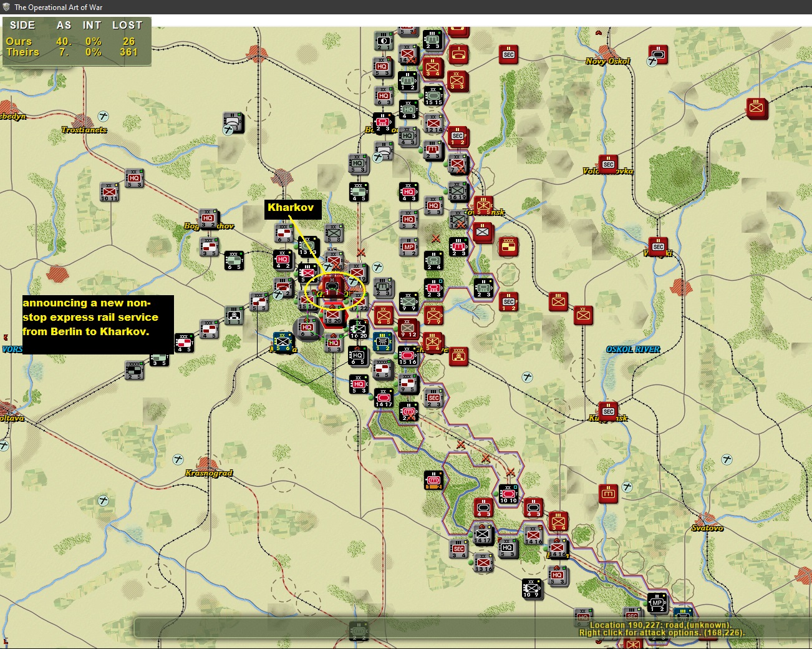Click the 'announcing a new non-stop express' text box
This screenshot has width=812, height=649.
pyautogui.click(x=98, y=324)
